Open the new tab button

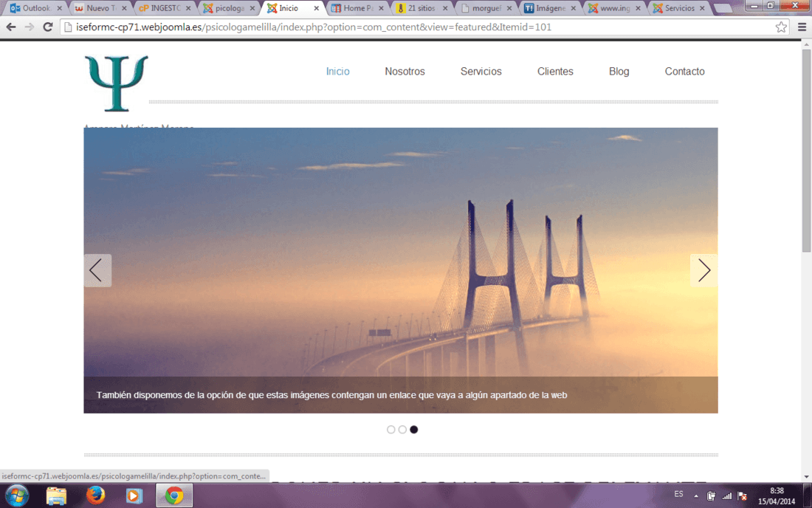723,9
